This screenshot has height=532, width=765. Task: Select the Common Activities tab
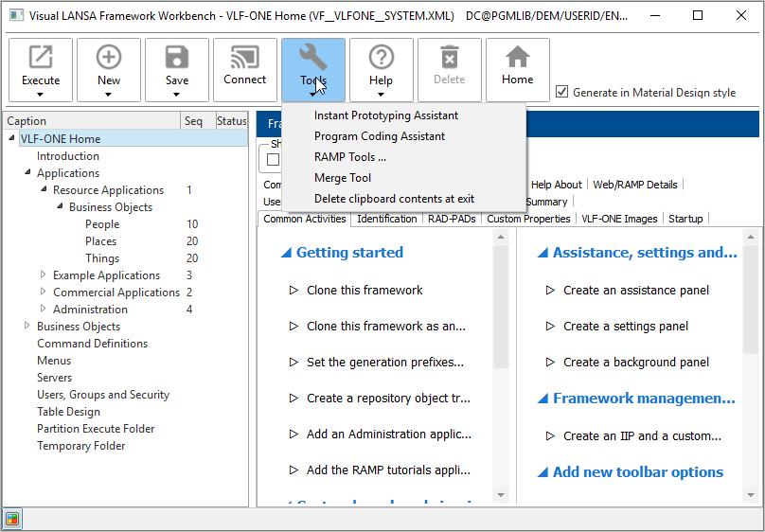(305, 219)
